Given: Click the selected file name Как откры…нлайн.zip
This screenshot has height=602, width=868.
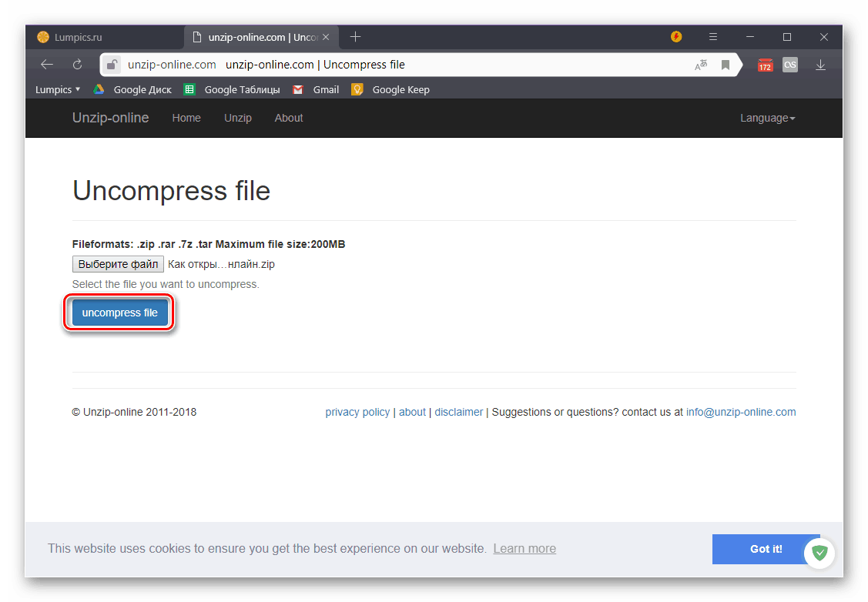Looking at the screenshot, I should (x=222, y=264).
